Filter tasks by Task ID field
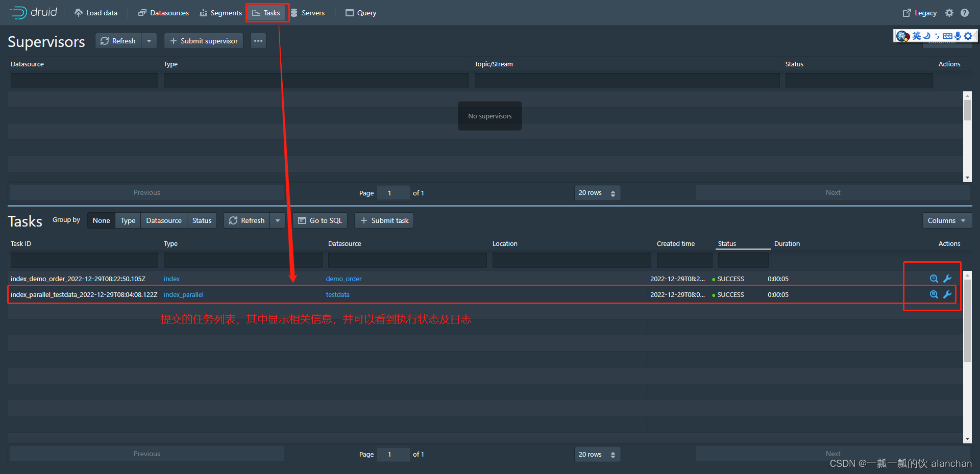This screenshot has width=980, height=474. point(84,260)
